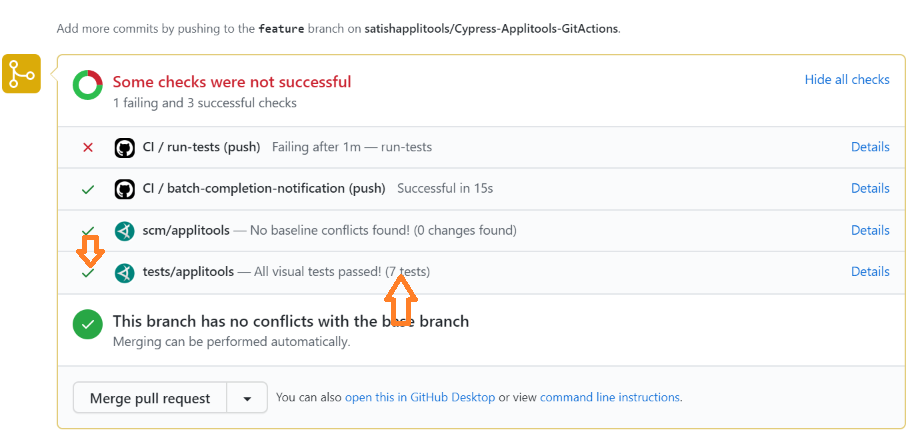Click green checkmark for batch-completion-notification check
915x436 pixels.
[x=88, y=189]
